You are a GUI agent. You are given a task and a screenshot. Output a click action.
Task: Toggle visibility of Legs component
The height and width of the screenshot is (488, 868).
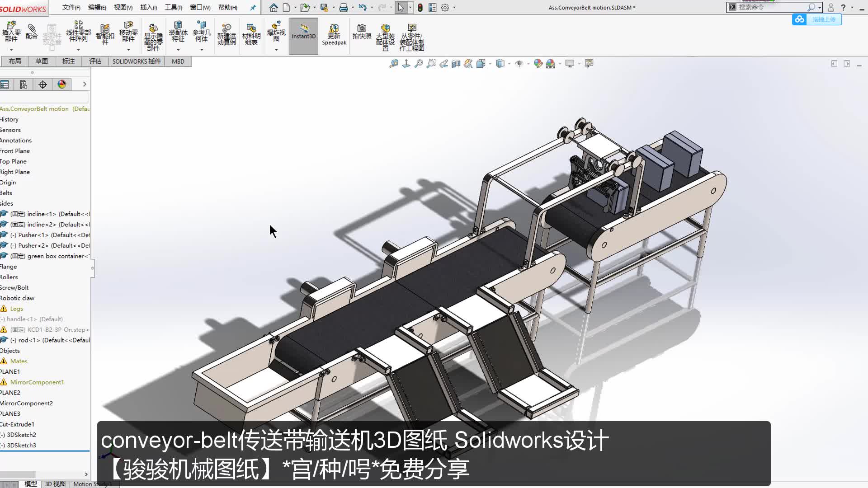point(17,308)
